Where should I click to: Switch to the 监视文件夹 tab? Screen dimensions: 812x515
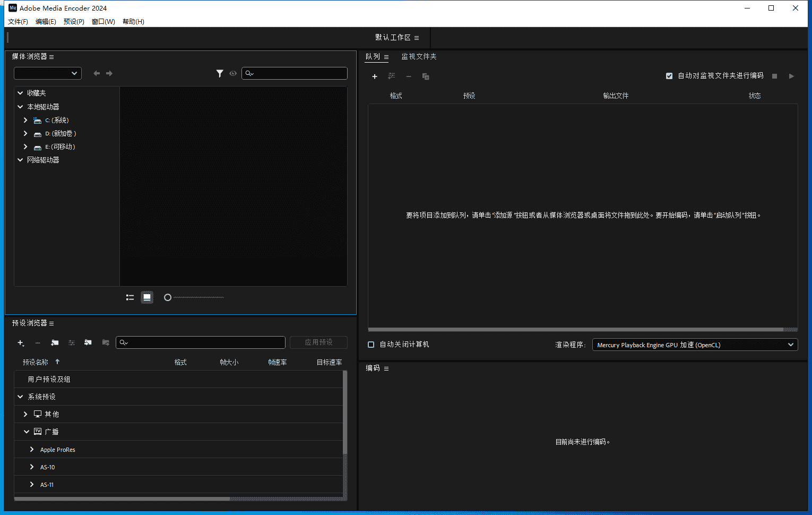point(419,57)
